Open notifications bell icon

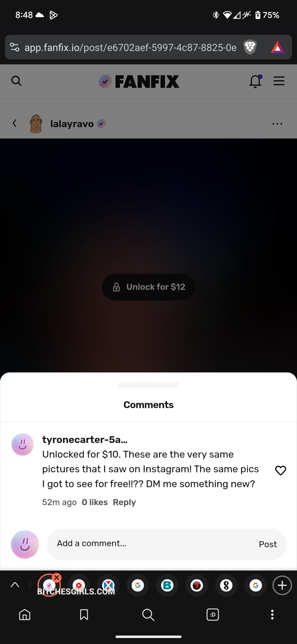pos(256,81)
